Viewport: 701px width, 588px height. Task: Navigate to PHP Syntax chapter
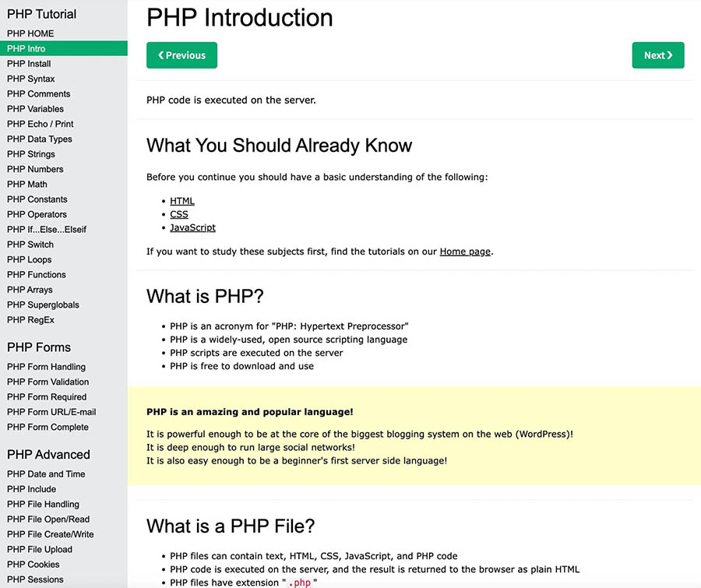tap(31, 79)
